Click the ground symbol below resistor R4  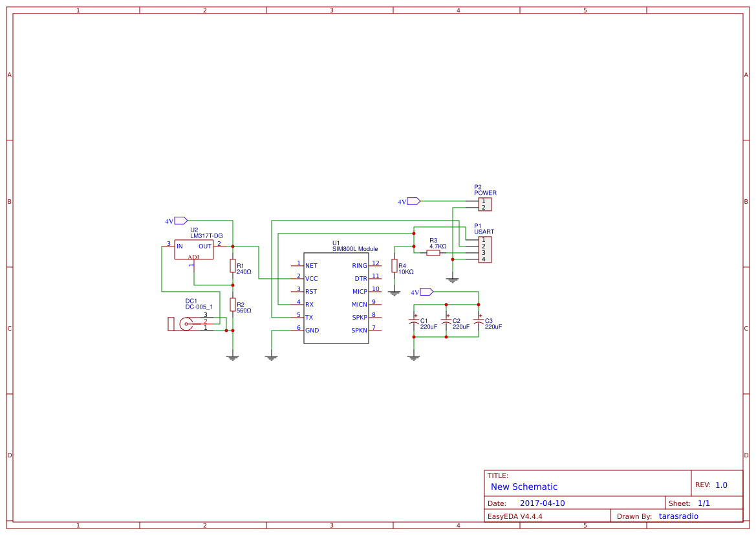point(393,291)
